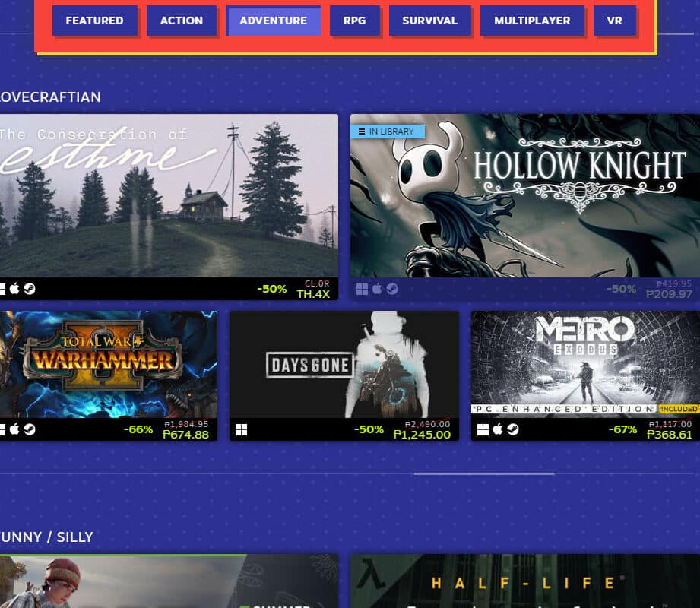Screen dimensions: 700x608
Task: Click Apple icon under Metro Exodus
Action: (x=498, y=429)
